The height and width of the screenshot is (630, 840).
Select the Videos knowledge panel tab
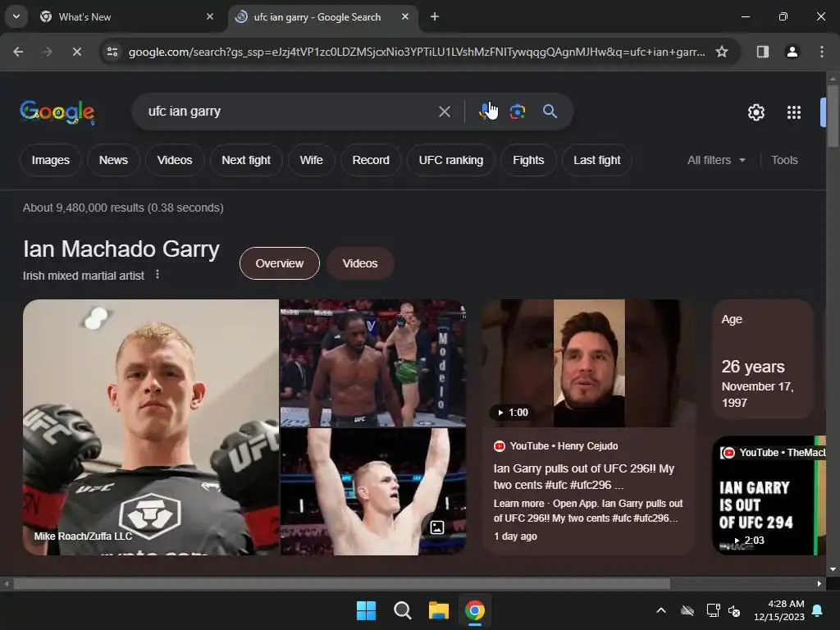pos(360,263)
